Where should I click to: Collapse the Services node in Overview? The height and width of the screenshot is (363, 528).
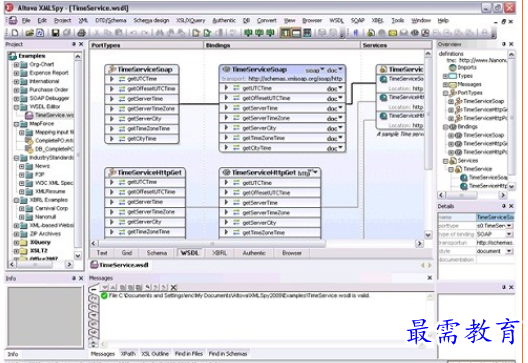point(446,161)
